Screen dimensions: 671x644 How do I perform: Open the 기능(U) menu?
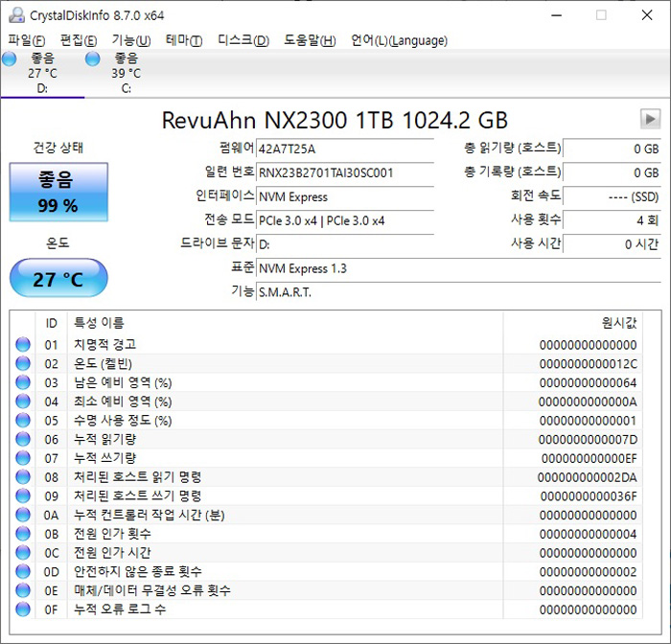(x=131, y=40)
